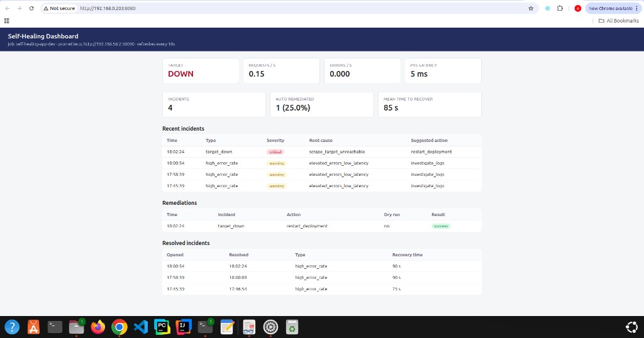
Task: Click restart_deployment suggested action in Recent incidents
Action: click(431, 152)
